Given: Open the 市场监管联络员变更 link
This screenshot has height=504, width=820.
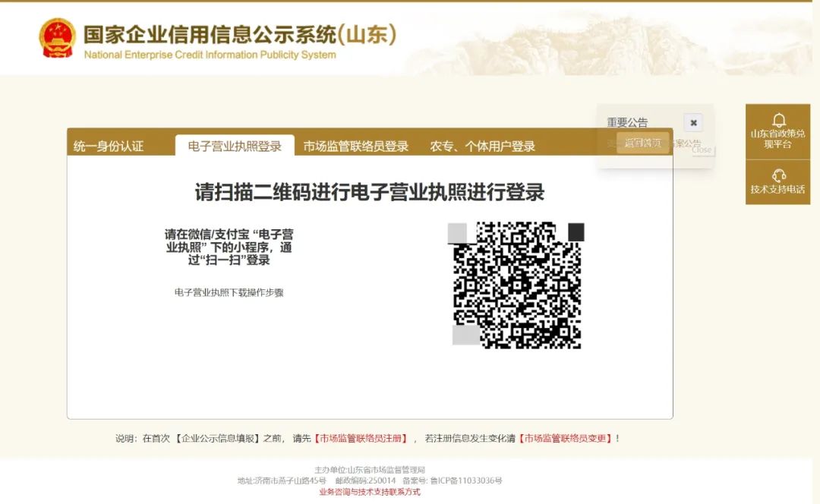Looking at the screenshot, I should (565, 439).
